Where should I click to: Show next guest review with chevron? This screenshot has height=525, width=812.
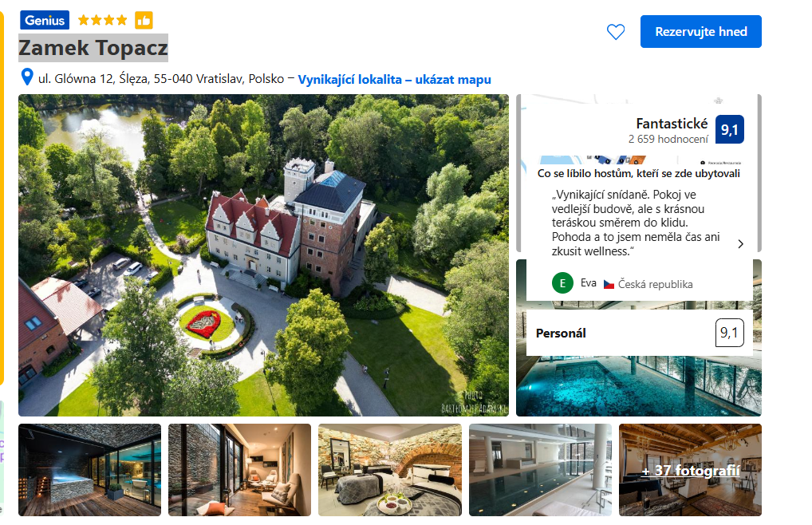740,244
